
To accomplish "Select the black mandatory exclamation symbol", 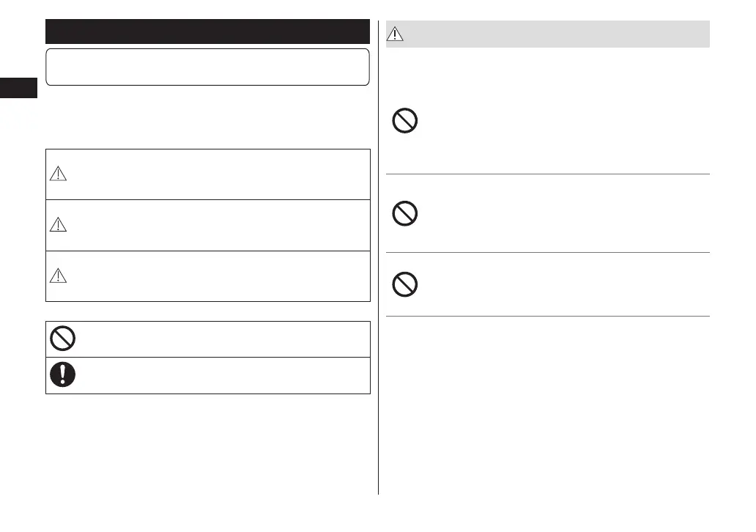I will coord(62,375).
